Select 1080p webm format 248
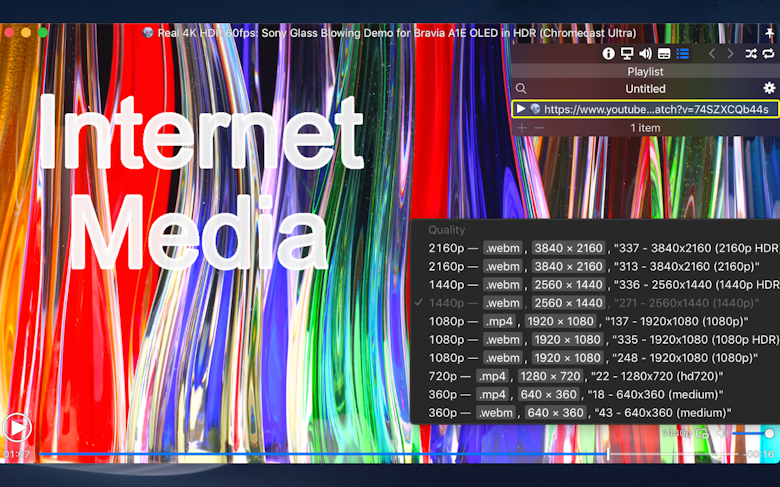This screenshot has width=780, height=487. [x=595, y=358]
